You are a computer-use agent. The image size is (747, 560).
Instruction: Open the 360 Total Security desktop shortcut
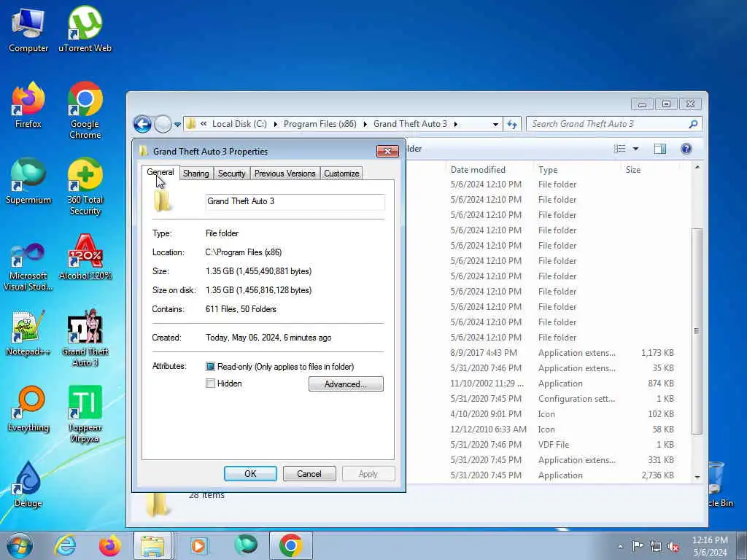tap(85, 187)
